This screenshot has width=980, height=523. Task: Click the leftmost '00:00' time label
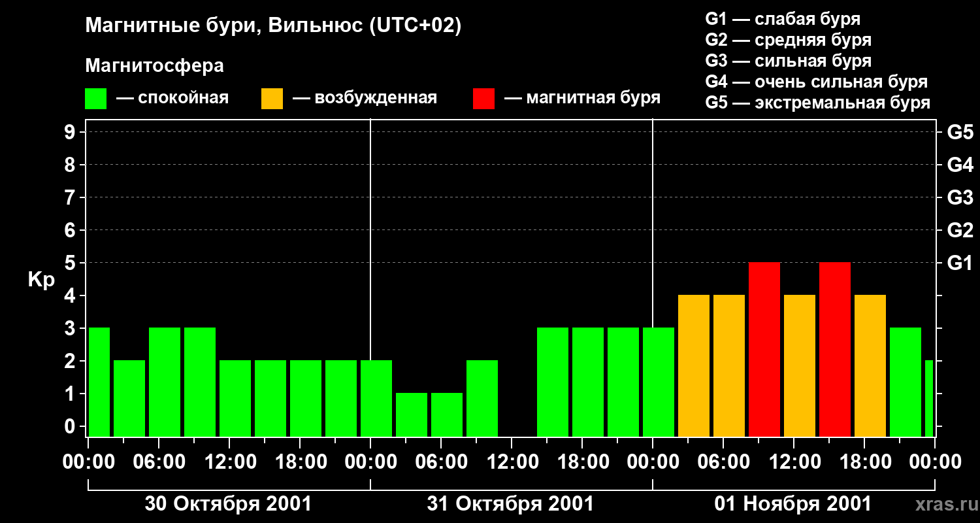coord(88,462)
